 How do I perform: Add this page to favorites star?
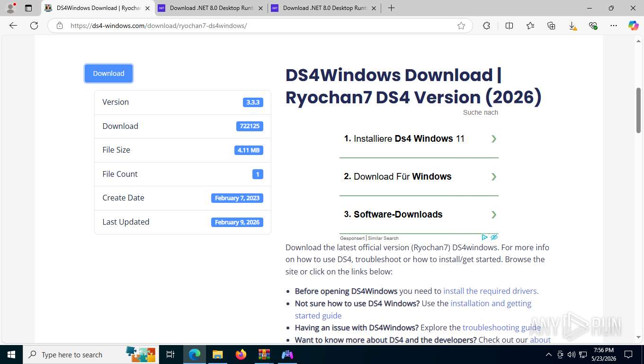461,26
